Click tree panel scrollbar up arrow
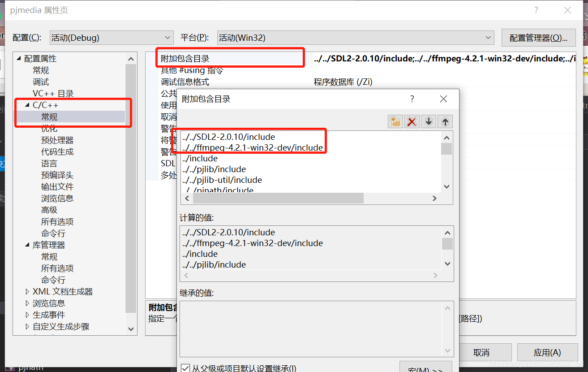 131,59
